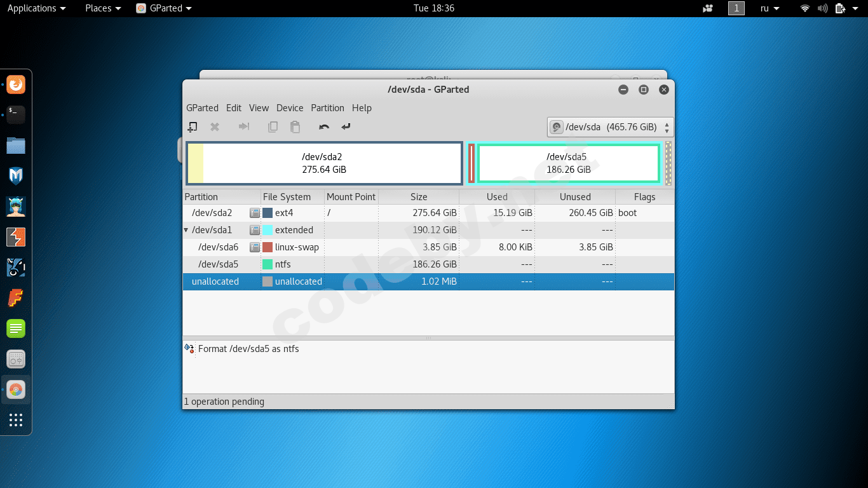The width and height of the screenshot is (868, 488).
Task: Select the /dev/sda2 block in the disk map
Action: 324,163
